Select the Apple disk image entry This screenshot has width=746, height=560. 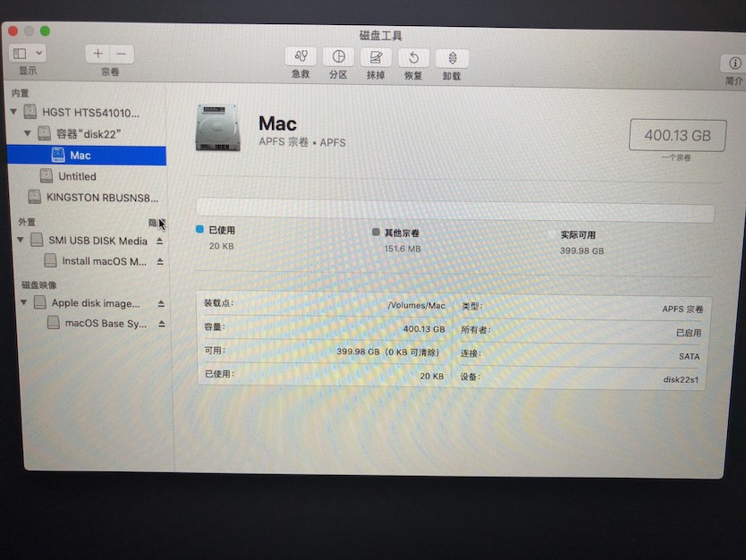tap(87, 302)
